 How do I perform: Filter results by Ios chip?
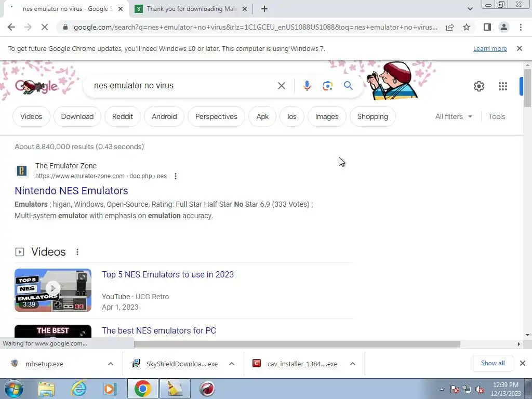pos(292,116)
